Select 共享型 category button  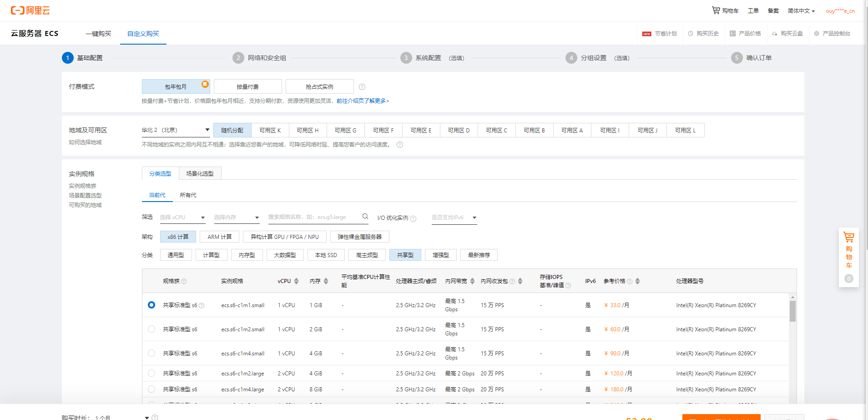point(405,255)
